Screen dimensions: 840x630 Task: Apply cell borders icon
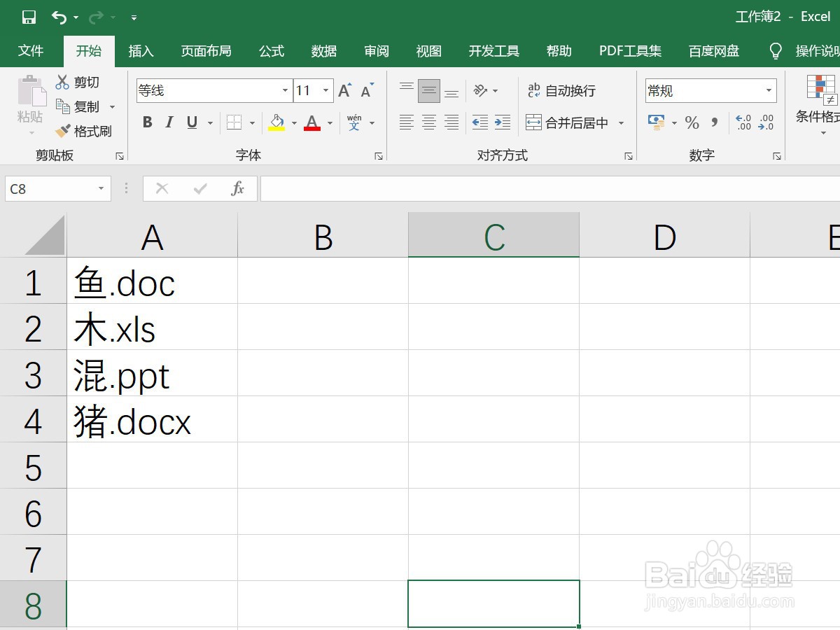point(234,123)
